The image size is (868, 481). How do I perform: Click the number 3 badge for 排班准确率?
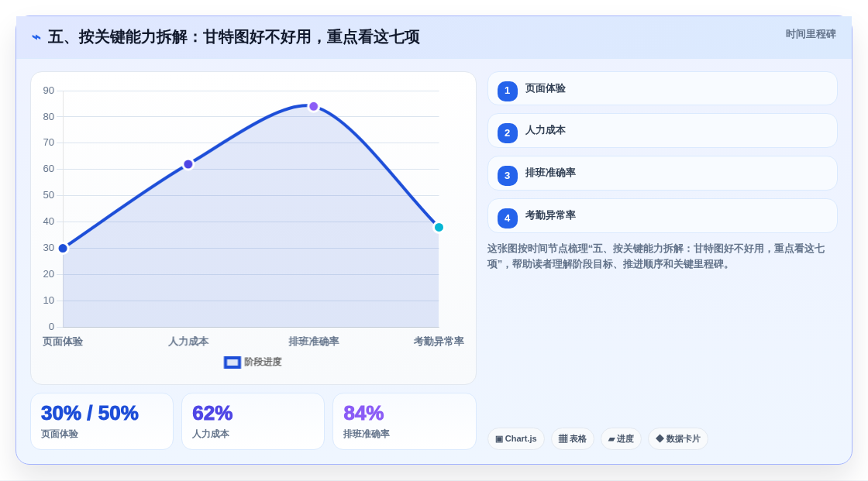[507, 176]
